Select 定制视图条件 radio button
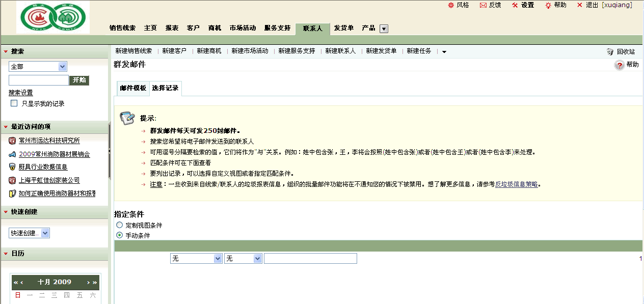 [x=120, y=225]
